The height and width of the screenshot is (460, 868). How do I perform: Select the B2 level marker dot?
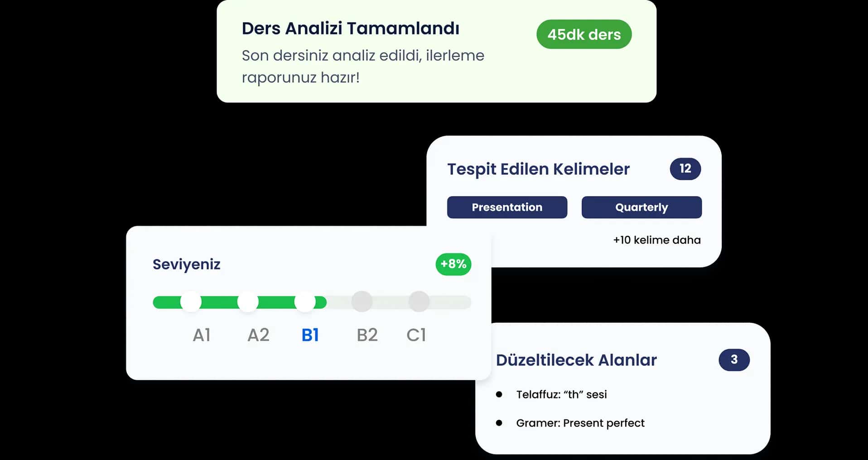(x=362, y=302)
